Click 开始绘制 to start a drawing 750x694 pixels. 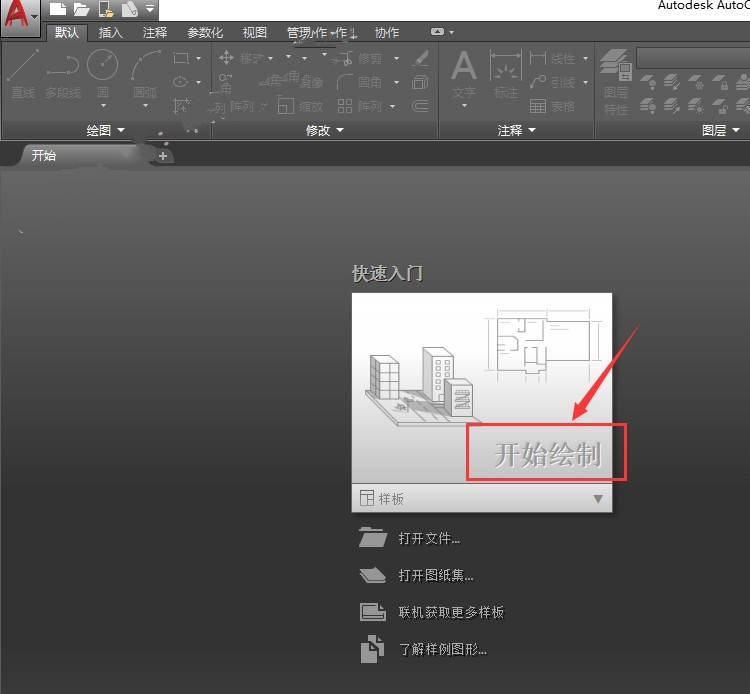click(x=547, y=454)
